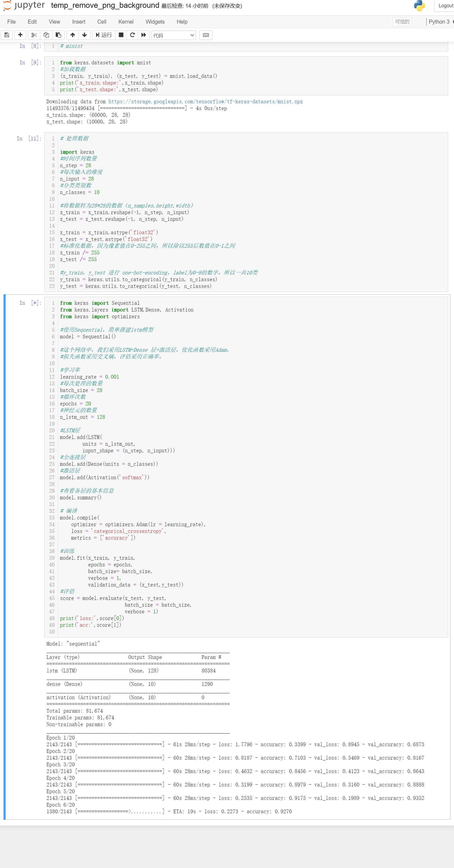Cut selected cells with scissors icon
Viewport: 454px width, 868px height.
(x=34, y=35)
